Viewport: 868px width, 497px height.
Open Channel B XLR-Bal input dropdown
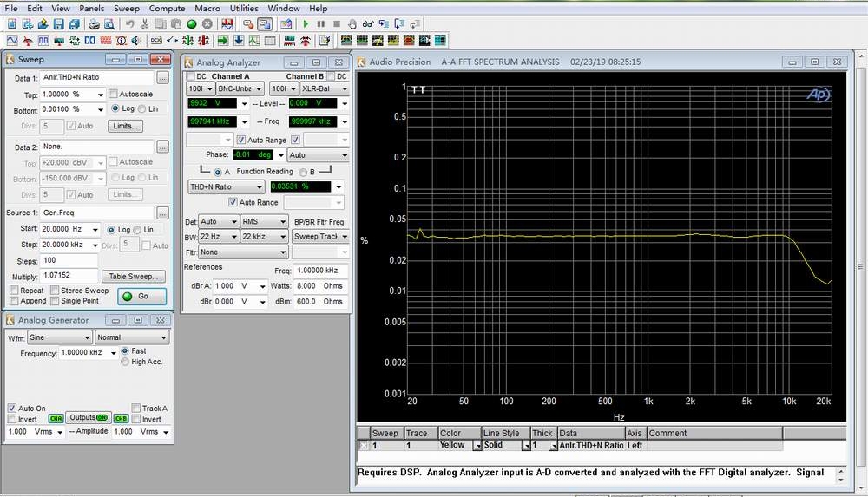[x=325, y=88]
